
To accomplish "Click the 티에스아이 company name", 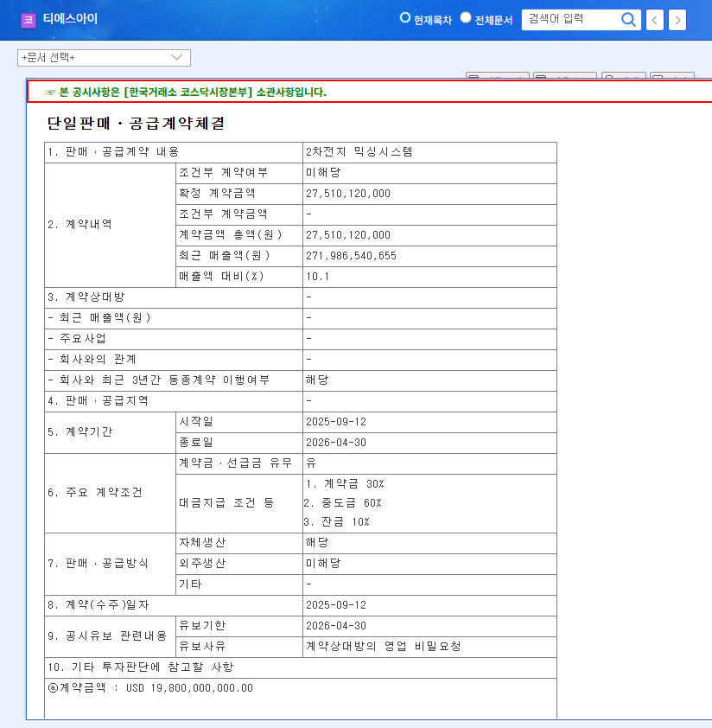I will coord(70,18).
